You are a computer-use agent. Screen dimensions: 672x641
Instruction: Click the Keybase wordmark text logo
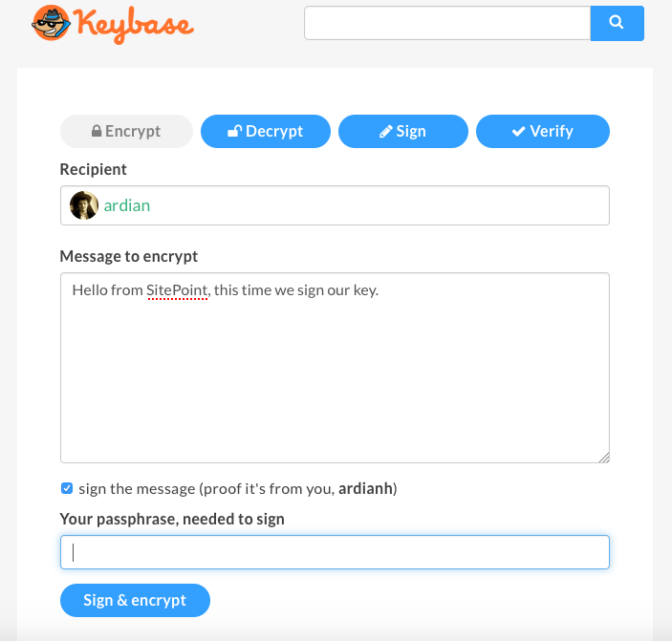pyautogui.click(x=134, y=25)
